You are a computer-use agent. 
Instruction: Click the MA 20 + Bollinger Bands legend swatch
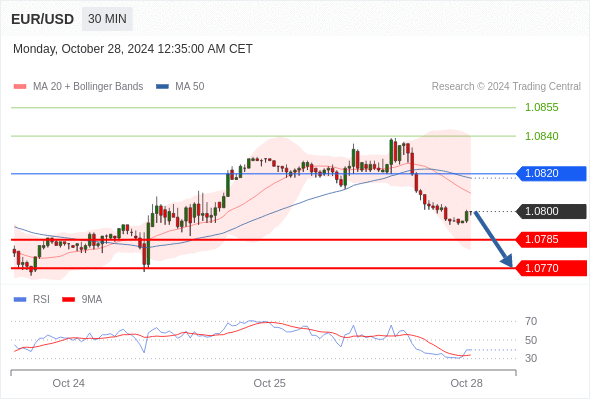pos(20,87)
